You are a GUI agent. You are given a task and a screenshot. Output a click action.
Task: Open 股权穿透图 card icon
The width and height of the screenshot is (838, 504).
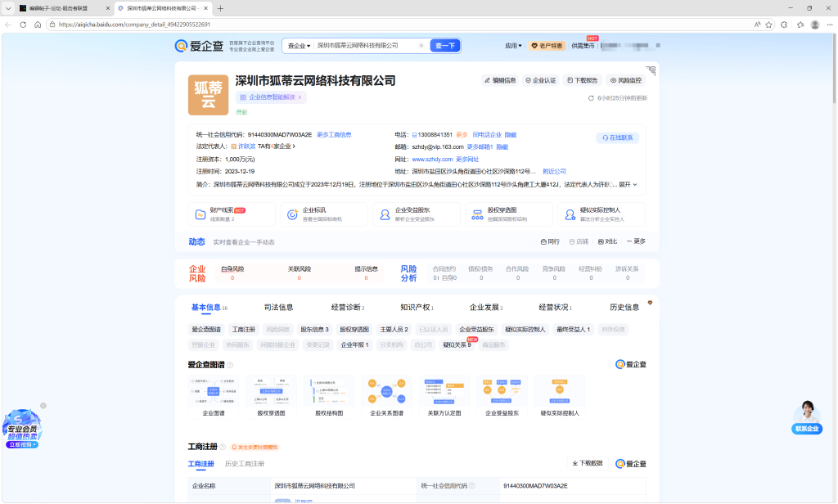click(477, 215)
